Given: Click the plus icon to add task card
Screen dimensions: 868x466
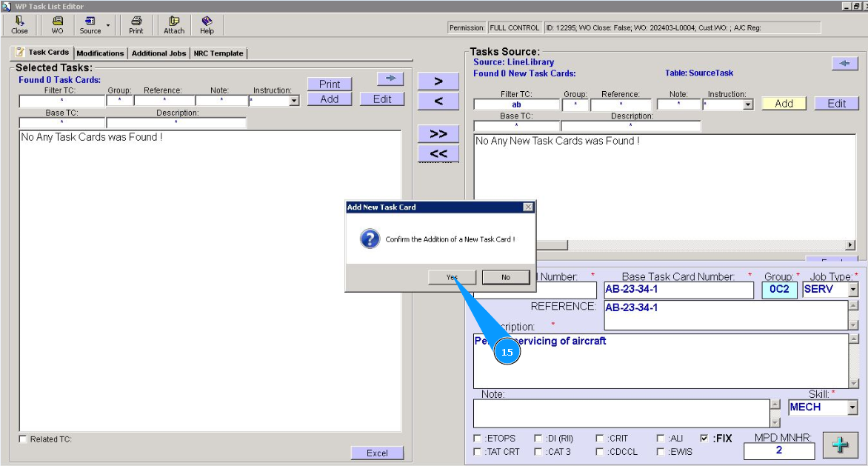Looking at the screenshot, I should click(x=840, y=445).
